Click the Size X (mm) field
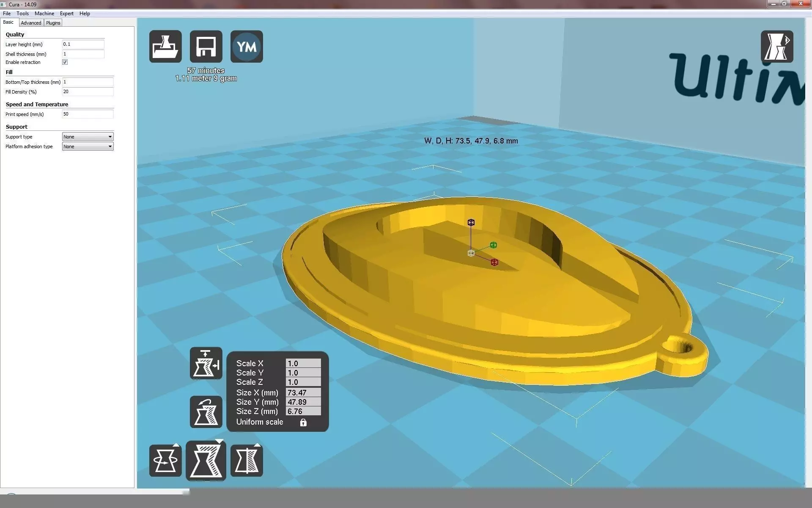Screen dimensions: 812x508 click(303, 392)
